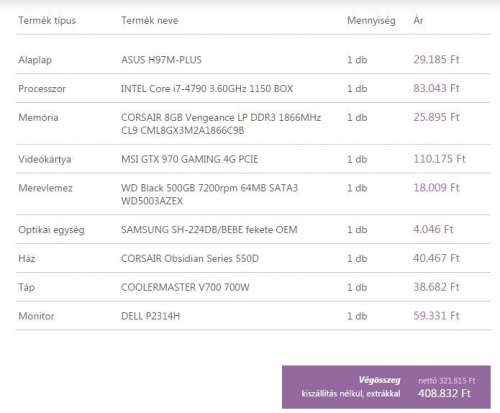This screenshot has width=500, height=413.
Task: Click the price 4.046 Ft
Action: coord(433,229)
